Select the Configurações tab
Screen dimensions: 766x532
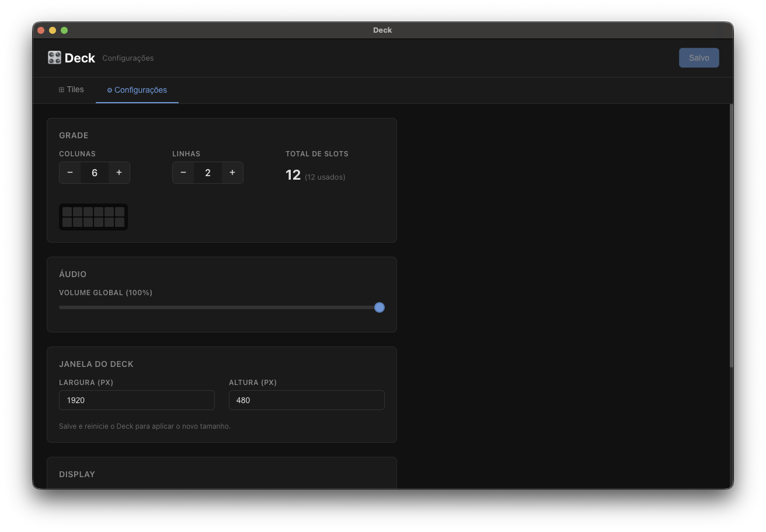137,90
